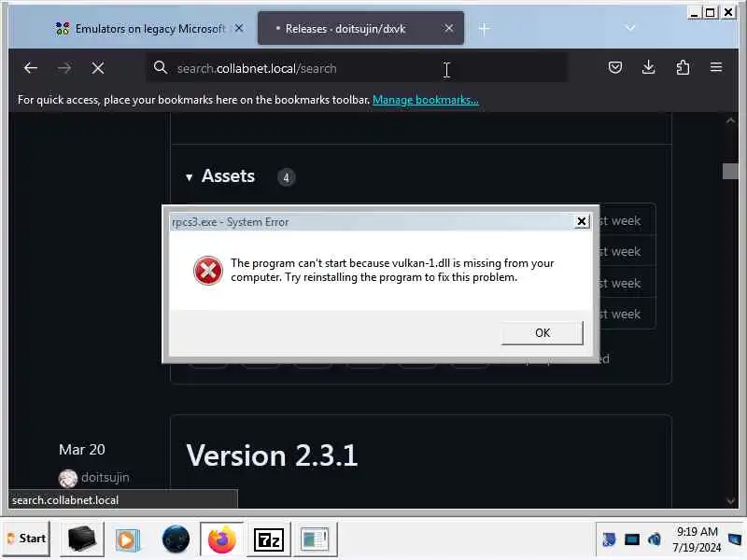The height and width of the screenshot is (560, 747).
Task: Click the system tray flag icon
Action: point(609,539)
